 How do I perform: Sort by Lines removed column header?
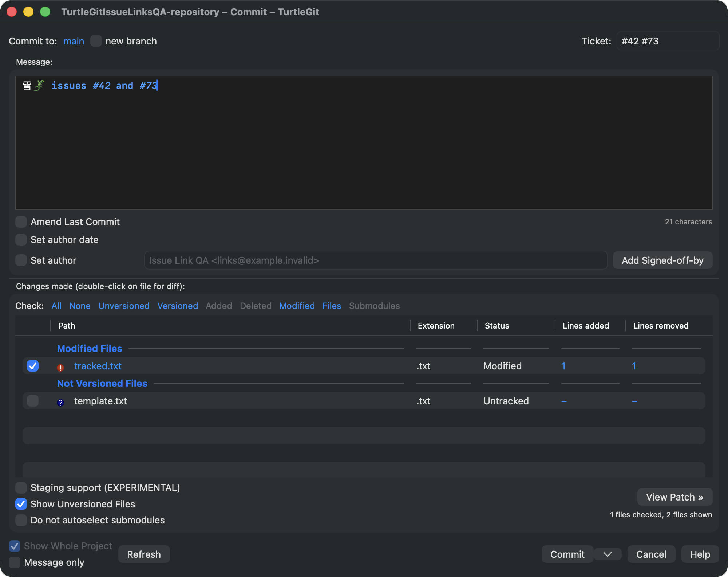click(669, 326)
